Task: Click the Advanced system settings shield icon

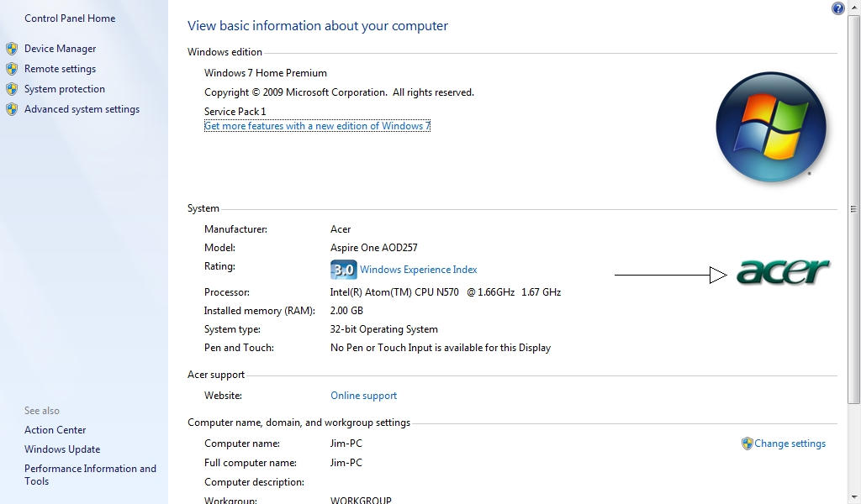Action: [x=12, y=110]
